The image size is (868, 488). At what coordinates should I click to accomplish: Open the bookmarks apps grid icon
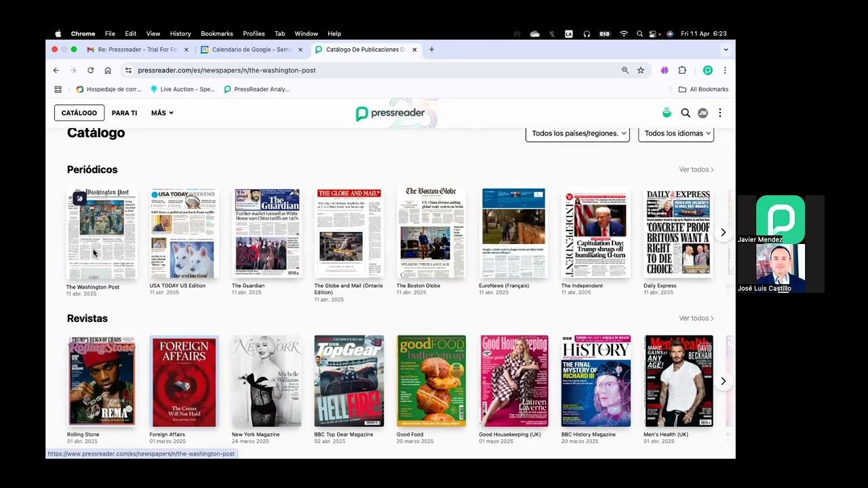58,89
